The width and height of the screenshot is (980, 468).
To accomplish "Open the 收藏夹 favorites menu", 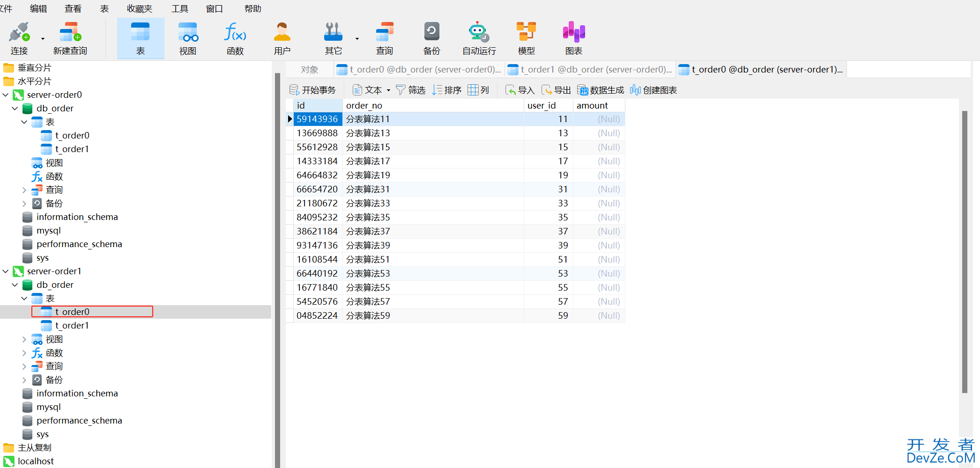I will [140, 8].
